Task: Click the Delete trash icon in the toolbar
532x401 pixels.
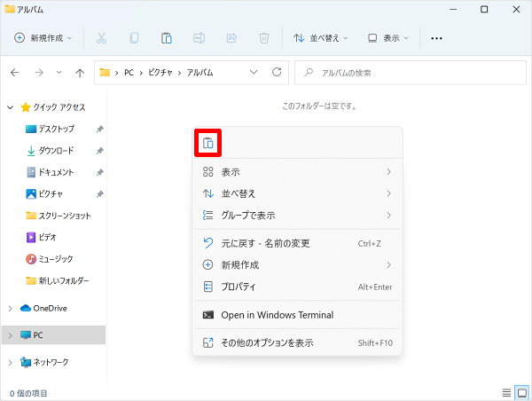Action: click(263, 38)
